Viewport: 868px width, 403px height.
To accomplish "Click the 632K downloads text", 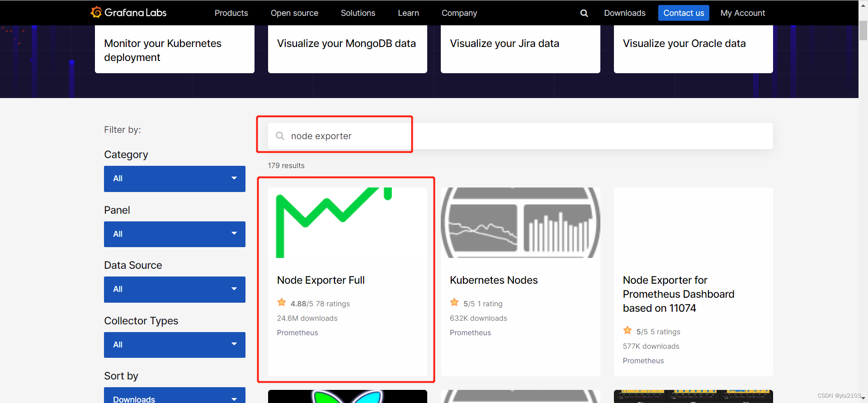I will point(478,318).
